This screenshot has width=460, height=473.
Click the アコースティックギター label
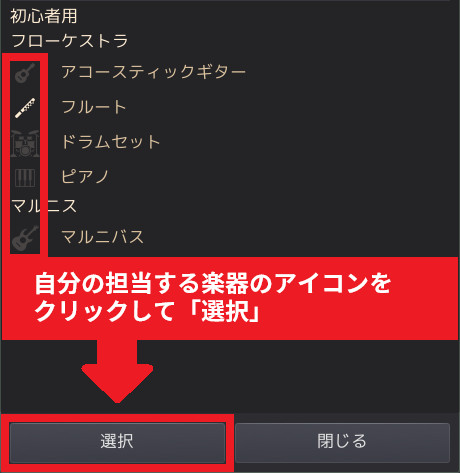click(153, 72)
